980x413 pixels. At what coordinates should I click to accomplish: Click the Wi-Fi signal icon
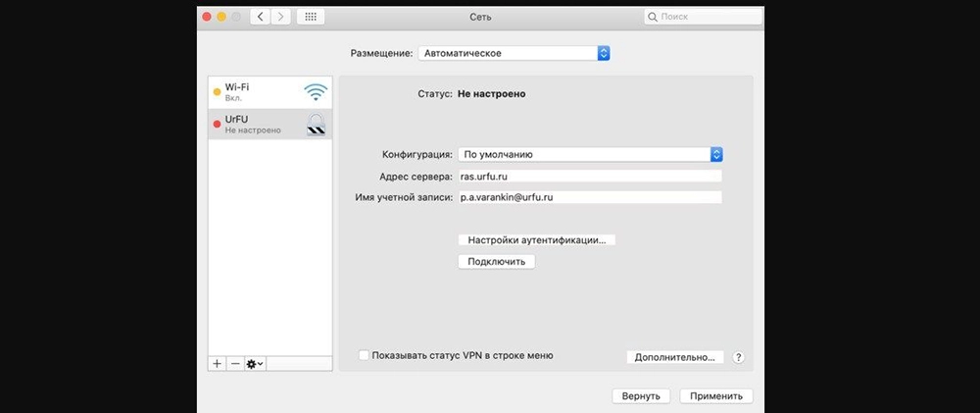(316, 93)
